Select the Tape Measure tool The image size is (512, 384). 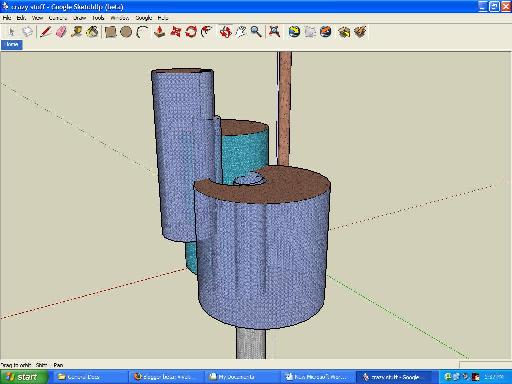(77, 32)
